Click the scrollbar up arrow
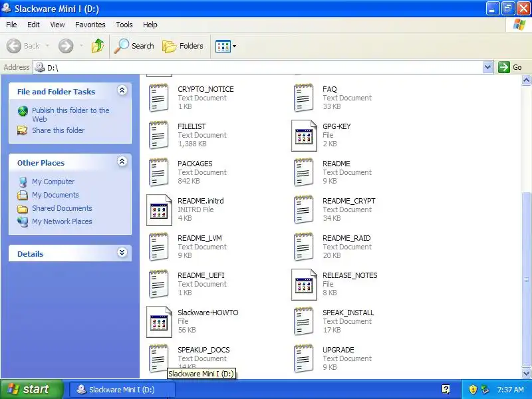Screen dimensions: 532x399 click(x=526, y=80)
